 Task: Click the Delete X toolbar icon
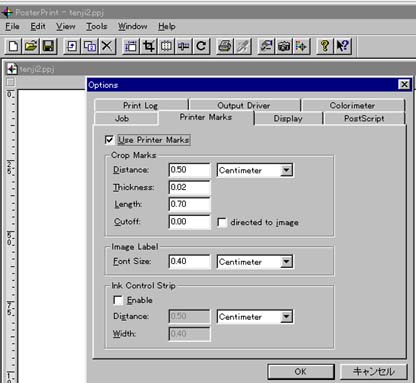coord(107,46)
